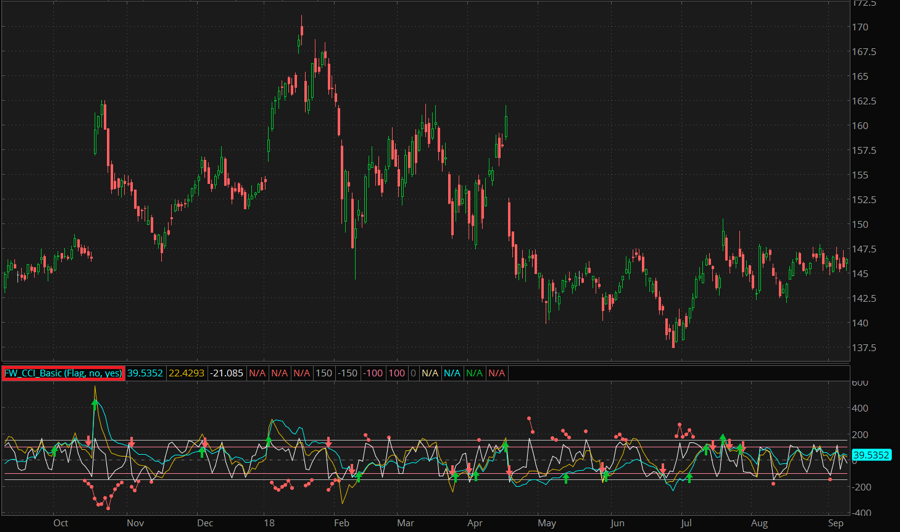Screen dimensions: 900x532
Task: Select the 18 year marker on time axis
Action: click(x=270, y=522)
